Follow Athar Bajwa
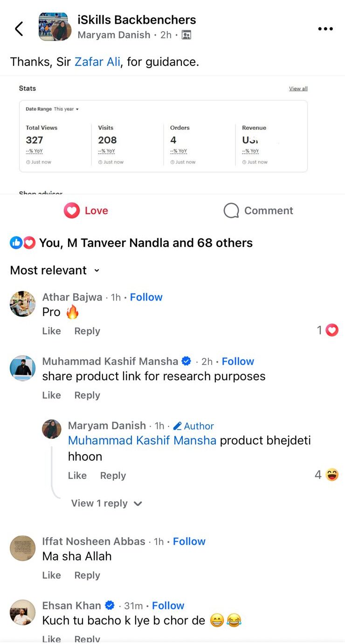This screenshot has width=345, height=644. point(146,297)
